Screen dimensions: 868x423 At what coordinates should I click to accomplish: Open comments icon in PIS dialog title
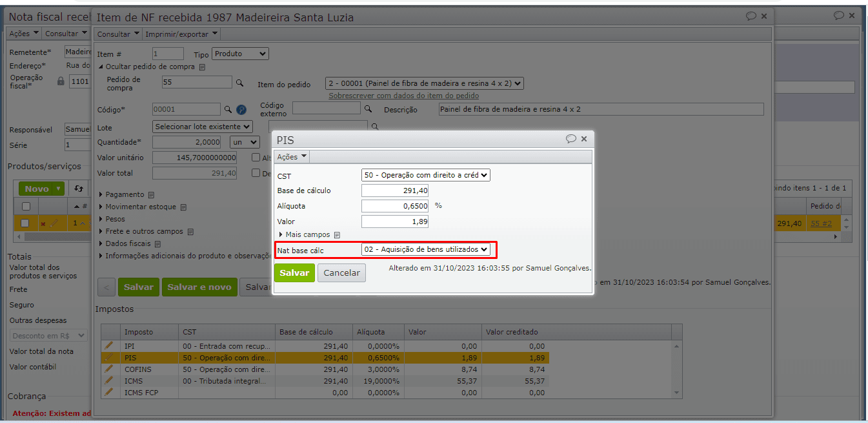(x=570, y=139)
